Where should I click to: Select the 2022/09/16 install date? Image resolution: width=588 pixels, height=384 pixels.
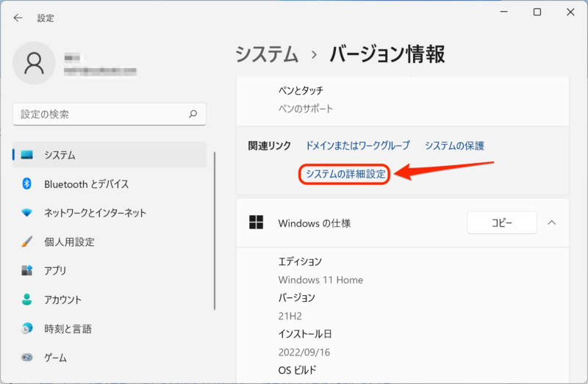[304, 352]
